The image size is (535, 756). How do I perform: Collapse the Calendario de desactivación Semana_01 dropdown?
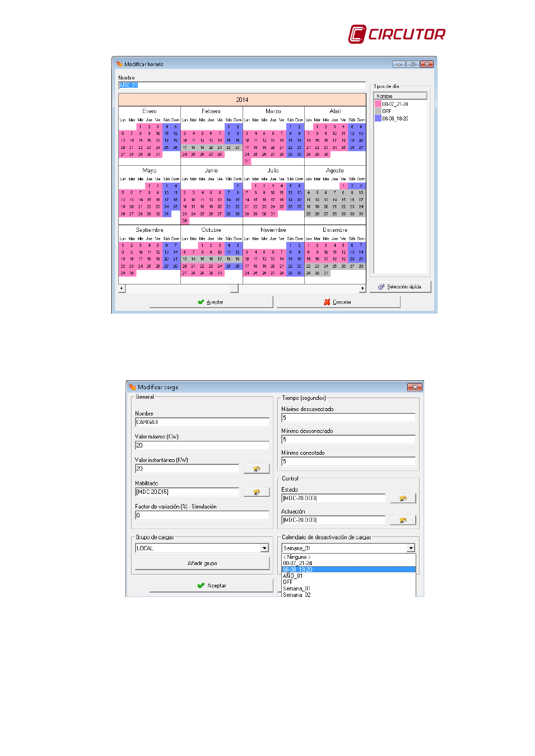[x=411, y=548]
